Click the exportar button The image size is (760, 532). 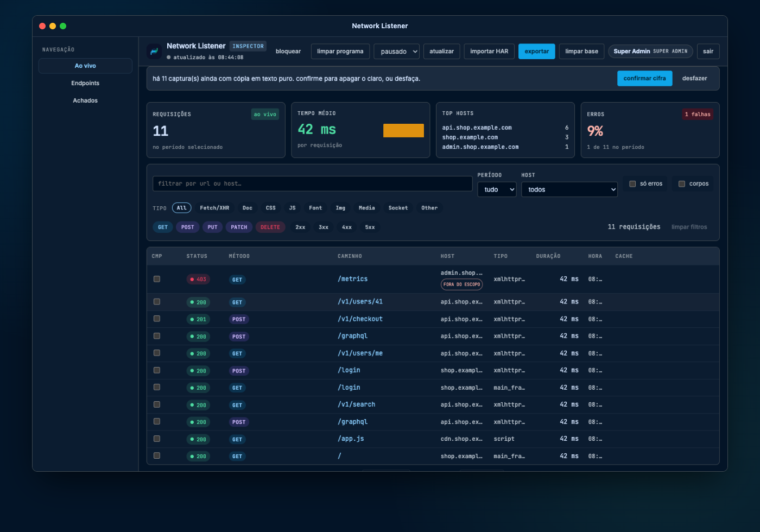tap(537, 52)
